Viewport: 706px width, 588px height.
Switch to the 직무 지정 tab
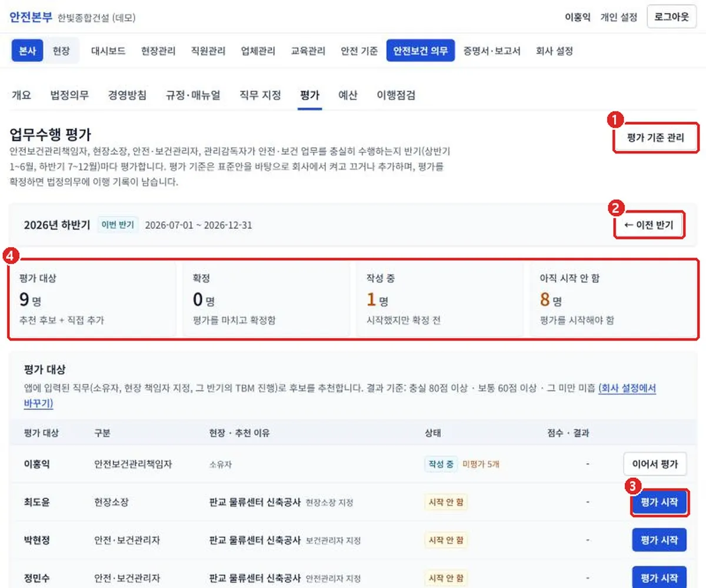point(261,95)
